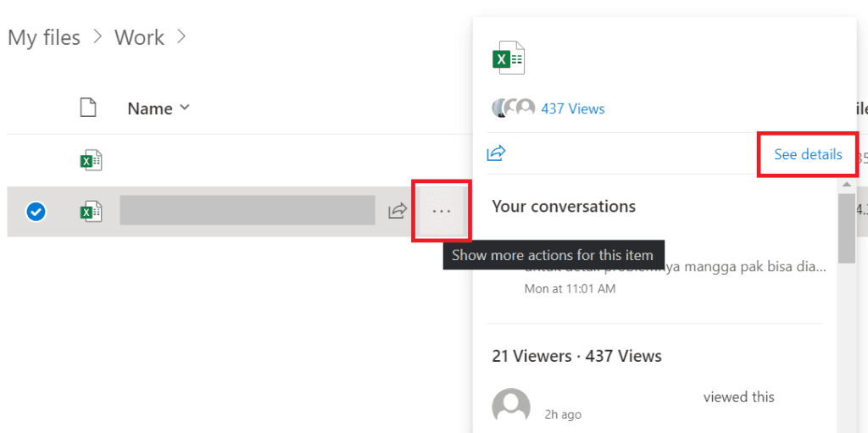Click the large Excel icon in details panel
The height and width of the screenshot is (433, 868).
click(509, 58)
